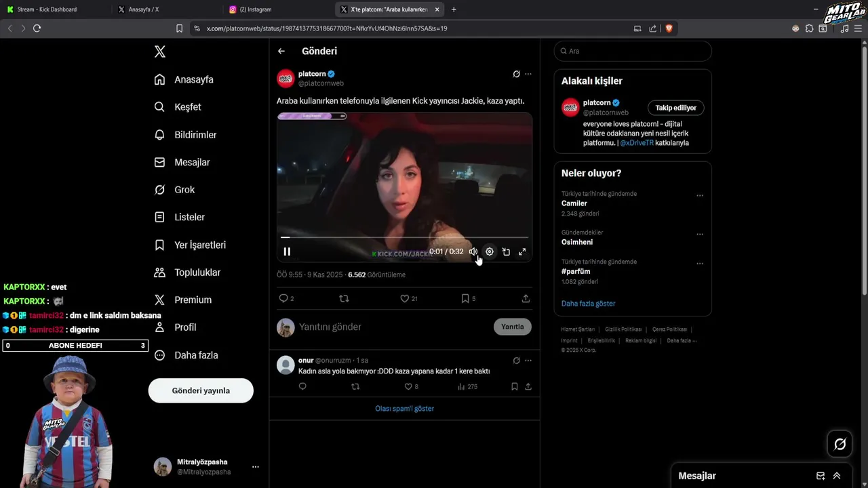Go back using the Gönderi arrow

[x=281, y=51]
